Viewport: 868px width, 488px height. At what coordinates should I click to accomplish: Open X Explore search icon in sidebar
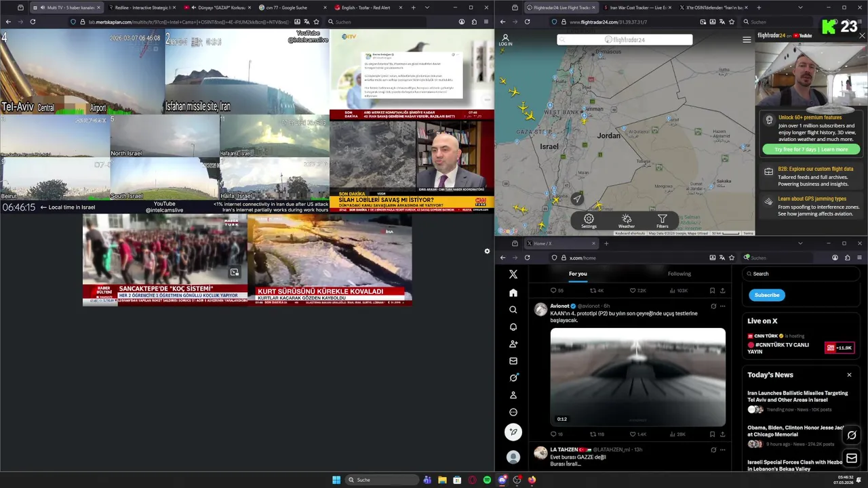pos(513,310)
